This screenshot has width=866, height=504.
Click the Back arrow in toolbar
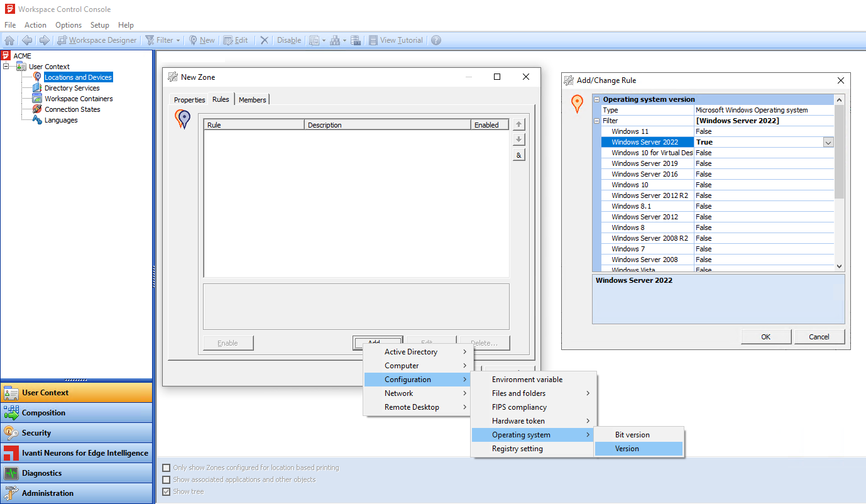tap(27, 40)
